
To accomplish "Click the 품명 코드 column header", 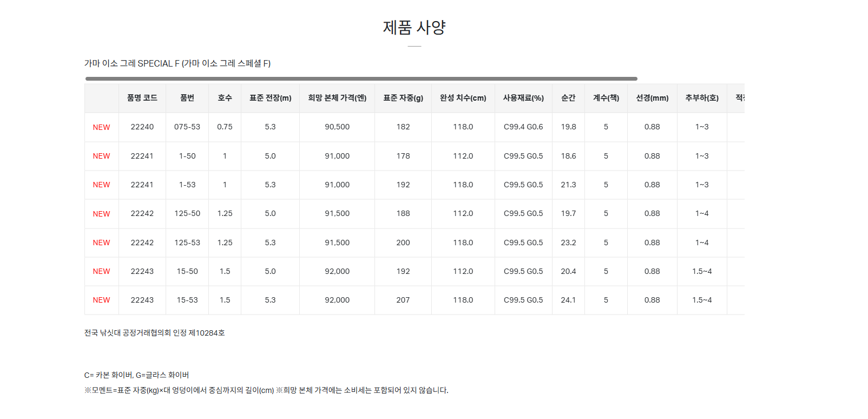I will tap(142, 98).
